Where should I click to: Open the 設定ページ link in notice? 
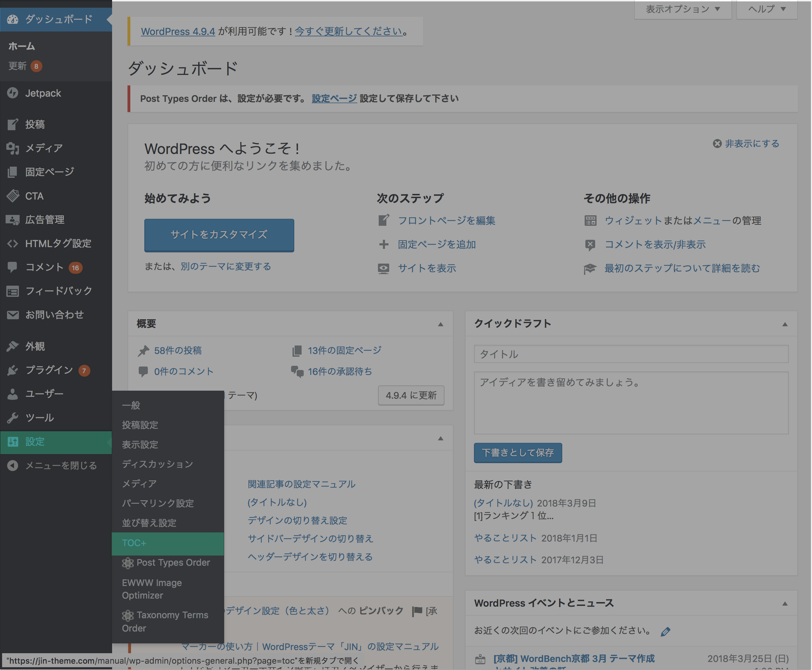[x=335, y=98]
